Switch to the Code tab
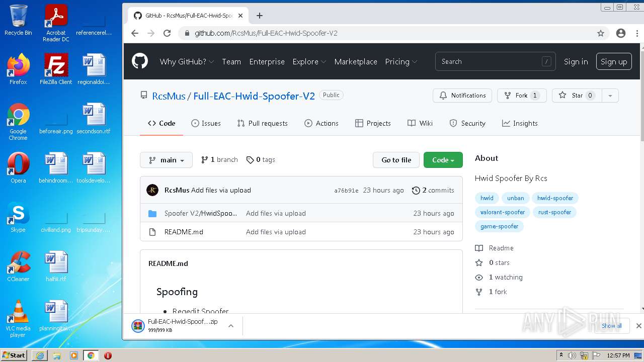The image size is (644, 362). 162,123
